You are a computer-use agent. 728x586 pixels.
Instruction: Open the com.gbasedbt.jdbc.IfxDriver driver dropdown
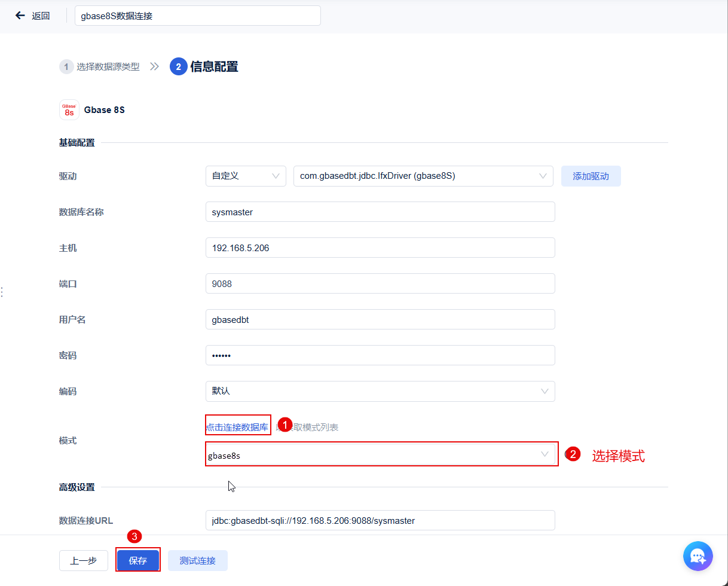click(x=423, y=176)
